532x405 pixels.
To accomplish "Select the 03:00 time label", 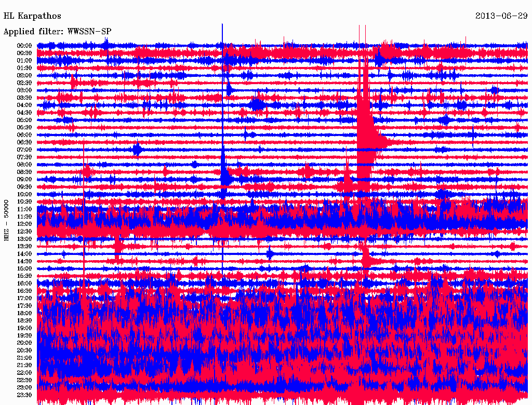I will pyautogui.click(x=24, y=90).
